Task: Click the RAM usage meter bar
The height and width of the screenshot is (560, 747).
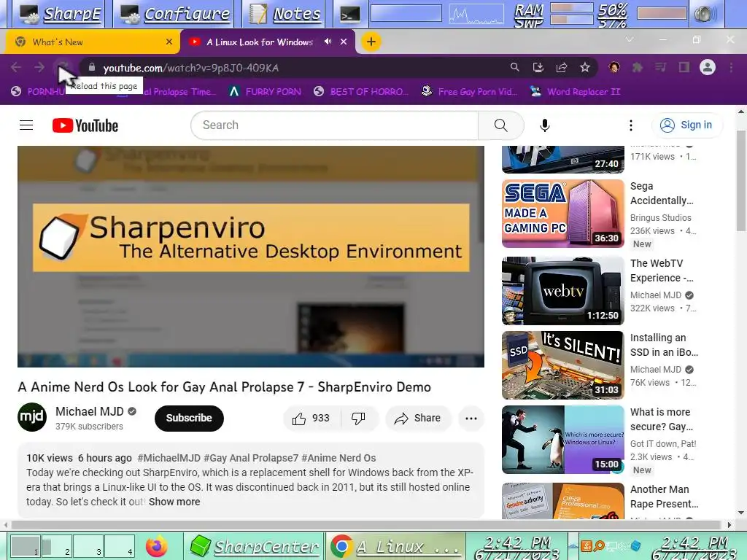Action: [571, 7]
